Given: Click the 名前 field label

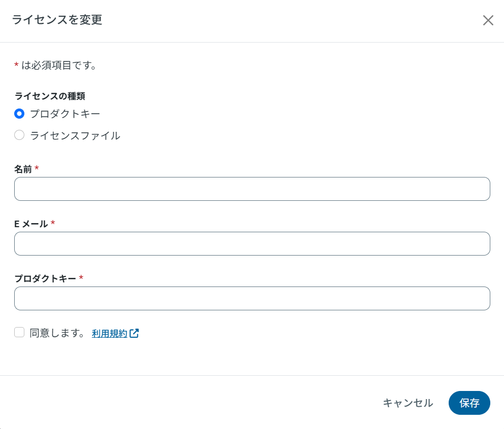Looking at the screenshot, I should (23, 169).
